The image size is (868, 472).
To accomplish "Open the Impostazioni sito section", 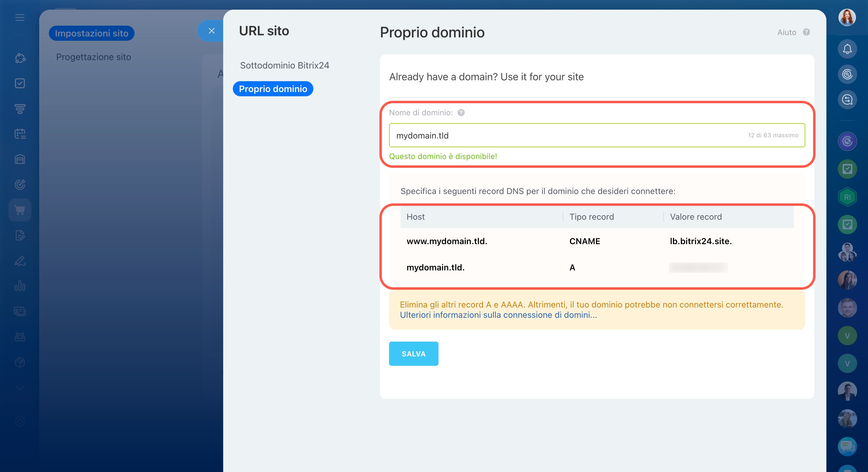I will coord(92,33).
